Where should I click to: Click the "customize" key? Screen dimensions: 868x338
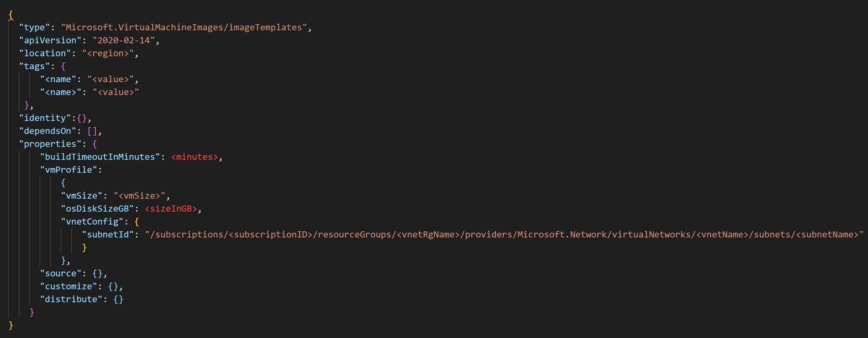(x=69, y=286)
